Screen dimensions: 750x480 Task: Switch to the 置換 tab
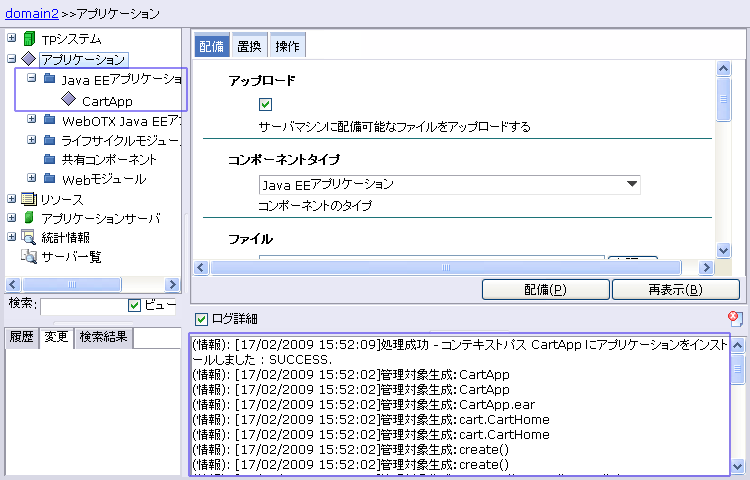point(248,46)
